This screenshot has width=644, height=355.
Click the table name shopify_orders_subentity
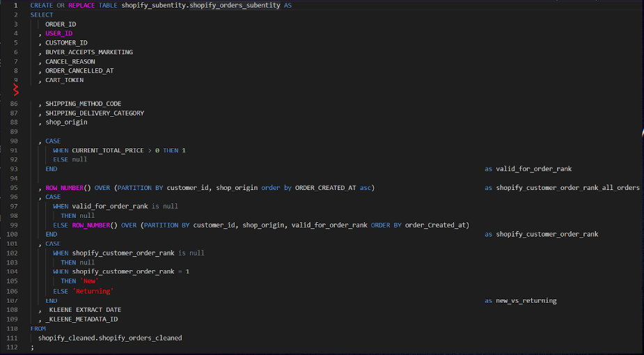pyautogui.click(x=235, y=6)
